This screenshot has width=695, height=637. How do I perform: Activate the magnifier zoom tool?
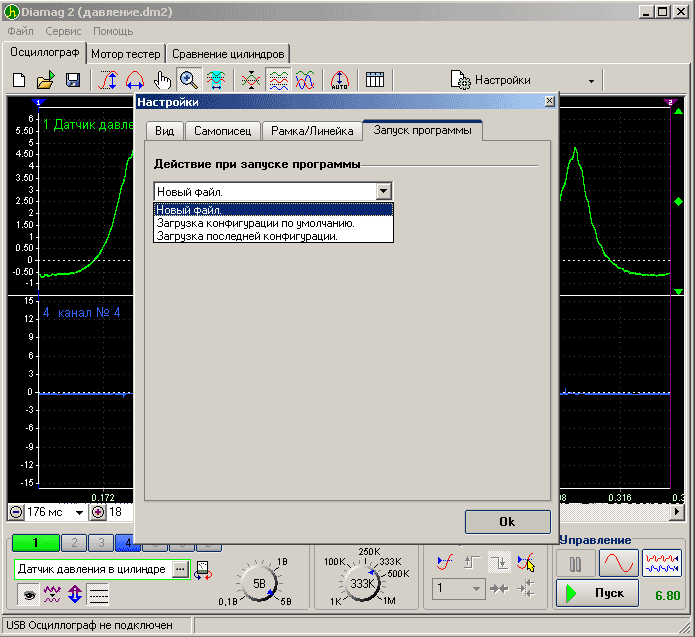point(189,80)
